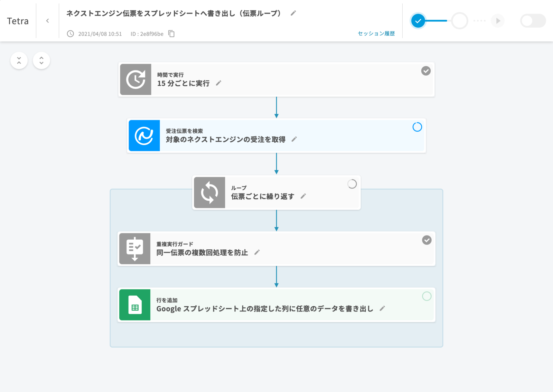Expand all steps button
The height and width of the screenshot is (392, 553).
point(41,60)
